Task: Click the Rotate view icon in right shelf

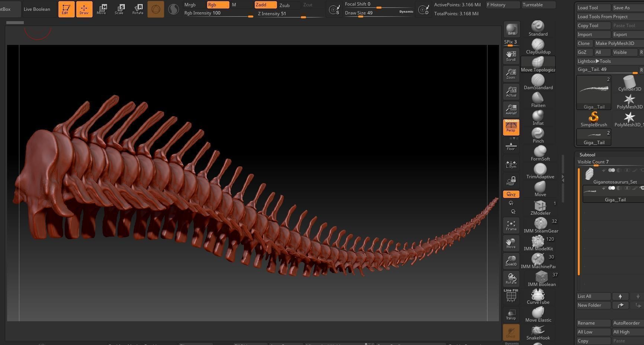Action: [x=511, y=279]
